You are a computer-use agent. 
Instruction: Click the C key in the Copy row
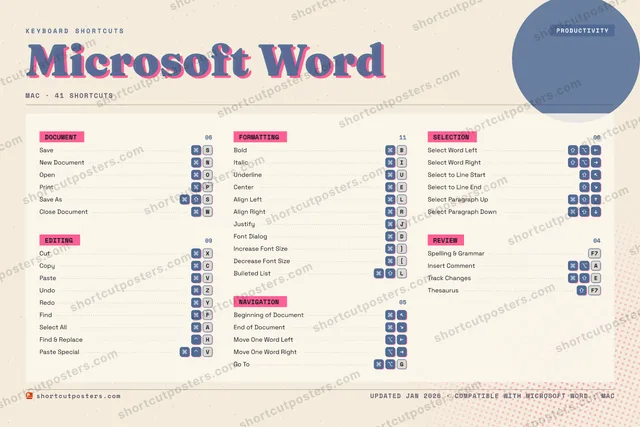(x=208, y=265)
